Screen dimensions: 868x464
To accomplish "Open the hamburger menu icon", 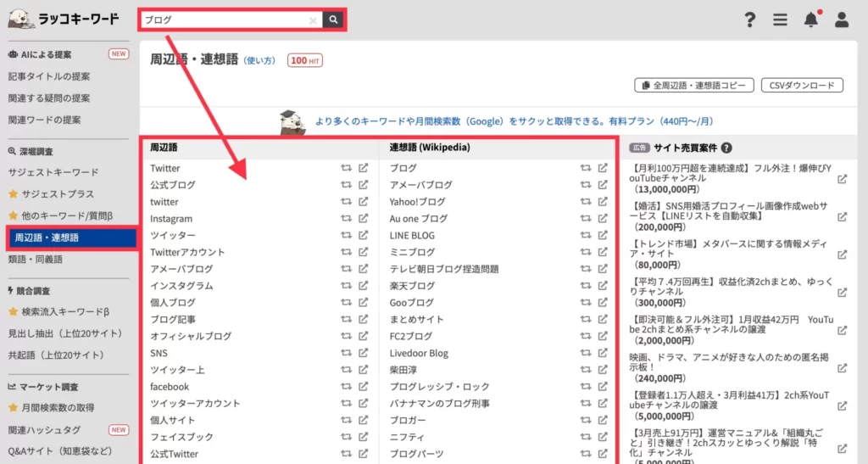I will pos(780,20).
